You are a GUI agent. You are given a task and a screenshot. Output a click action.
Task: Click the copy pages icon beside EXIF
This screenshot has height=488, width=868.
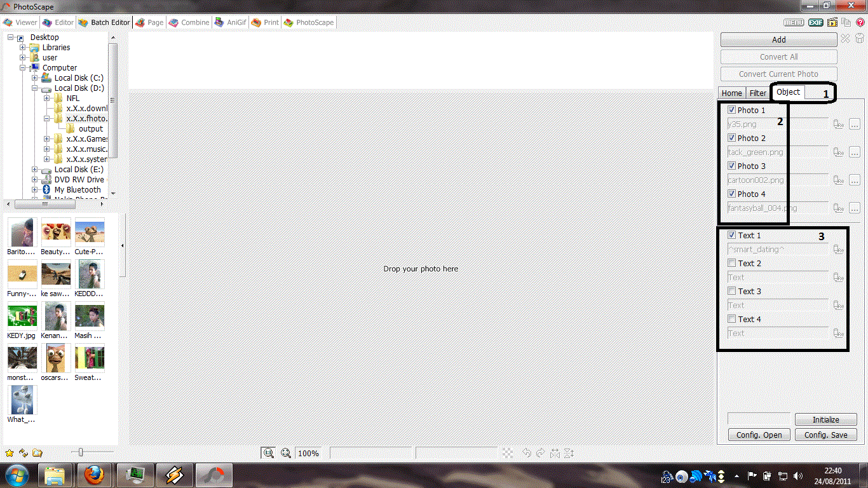(846, 22)
